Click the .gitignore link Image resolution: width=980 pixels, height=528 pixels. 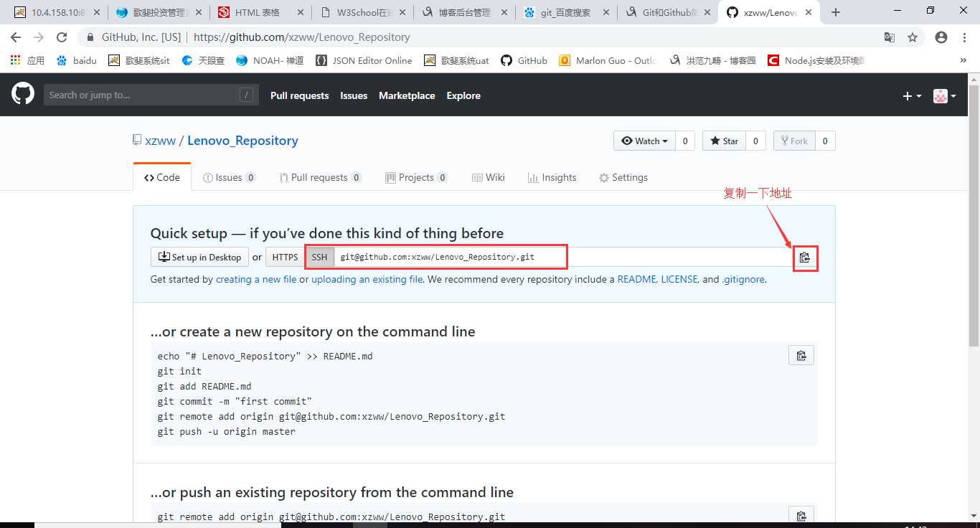(743, 279)
